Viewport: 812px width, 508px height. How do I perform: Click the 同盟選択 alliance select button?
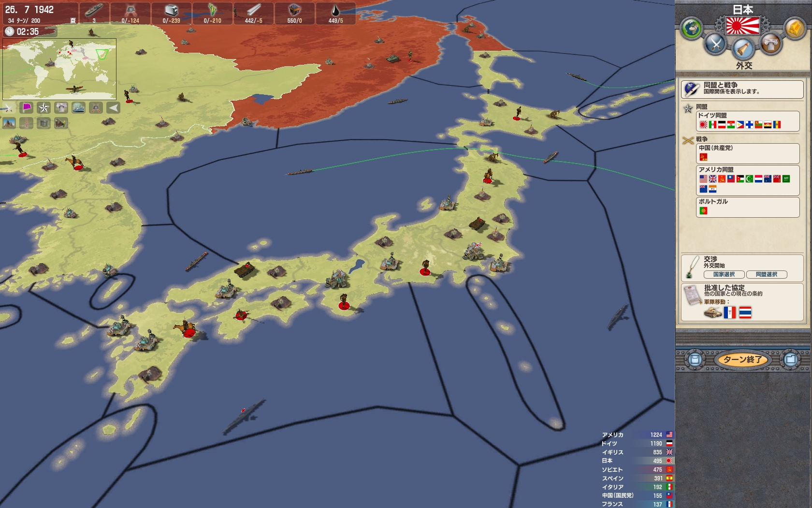pyautogui.click(x=767, y=275)
